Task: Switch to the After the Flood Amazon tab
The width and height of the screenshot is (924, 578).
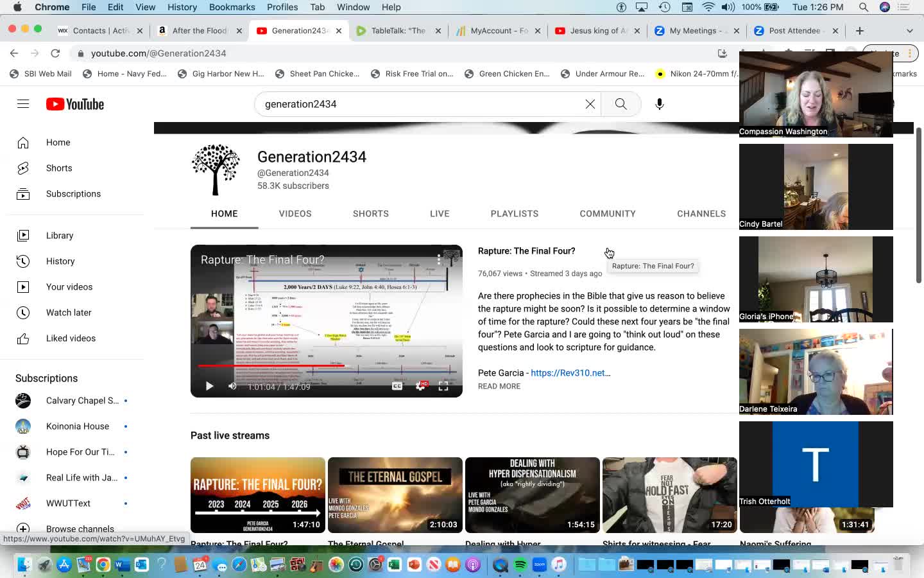Action: [199, 31]
